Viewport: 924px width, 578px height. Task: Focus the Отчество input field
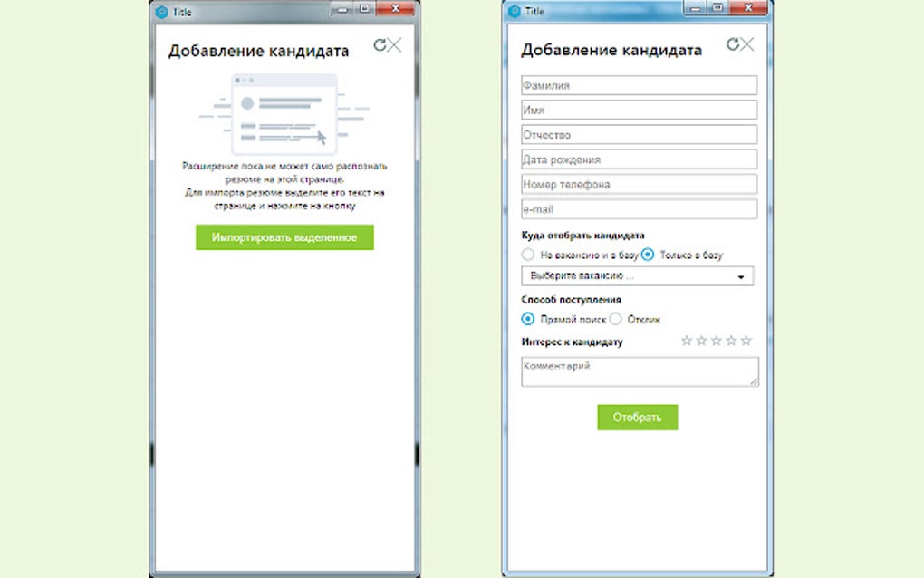pyautogui.click(x=640, y=135)
